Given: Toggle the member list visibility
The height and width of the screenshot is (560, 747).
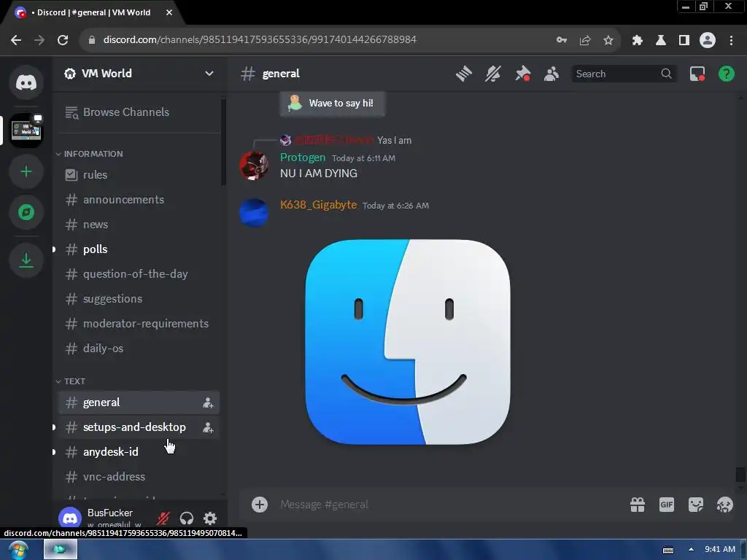Looking at the screenshot, I should pyautogui.click(x=551, y=74).
